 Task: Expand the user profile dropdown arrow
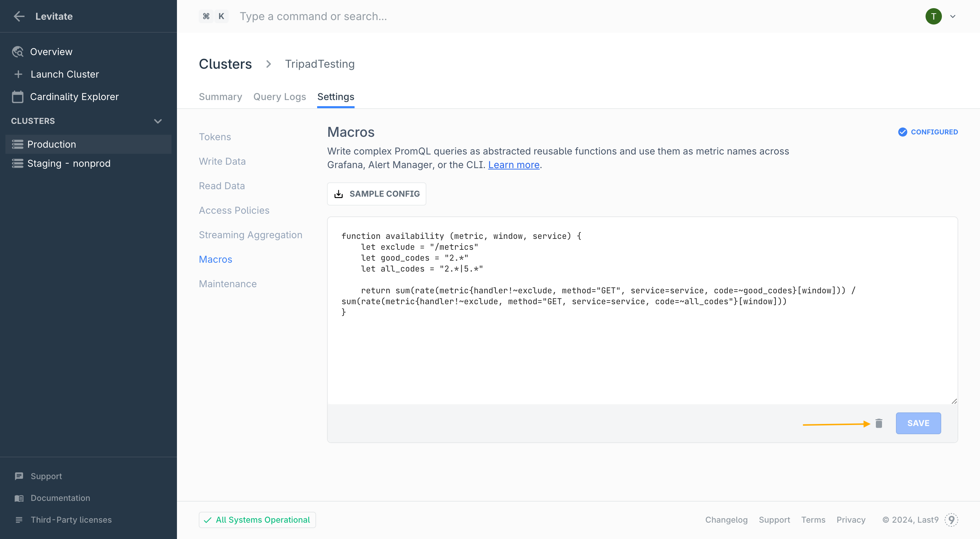[x=953, y=17]
